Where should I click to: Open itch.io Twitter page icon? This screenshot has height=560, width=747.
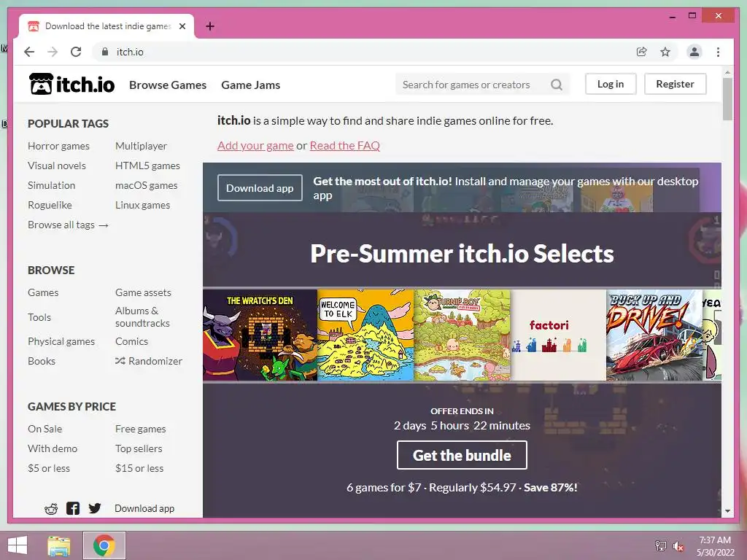point(95,508)
